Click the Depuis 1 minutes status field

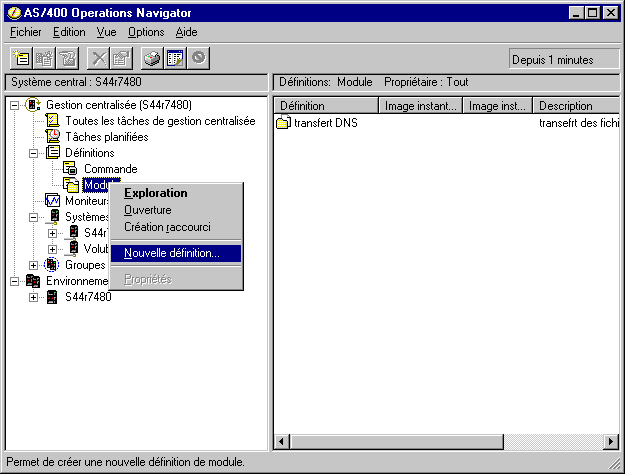[564, 59]
